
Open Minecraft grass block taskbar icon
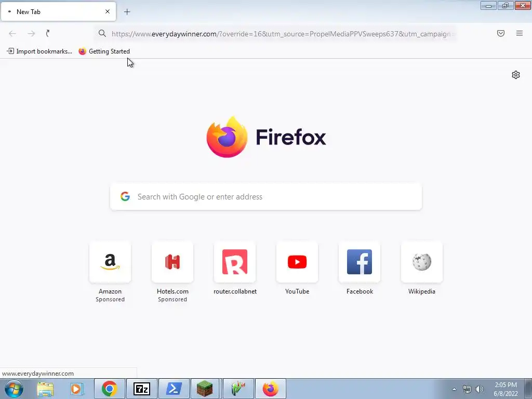coord(205,389)
